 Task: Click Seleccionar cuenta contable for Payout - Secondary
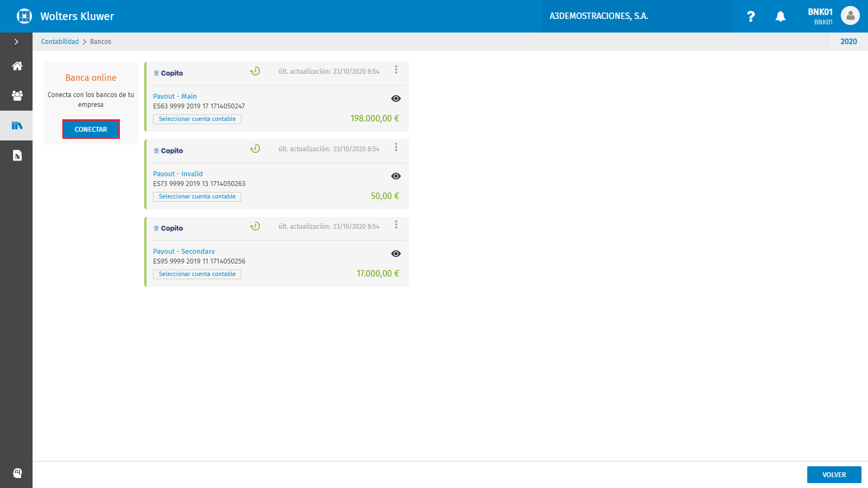click(x=197, y=274)
